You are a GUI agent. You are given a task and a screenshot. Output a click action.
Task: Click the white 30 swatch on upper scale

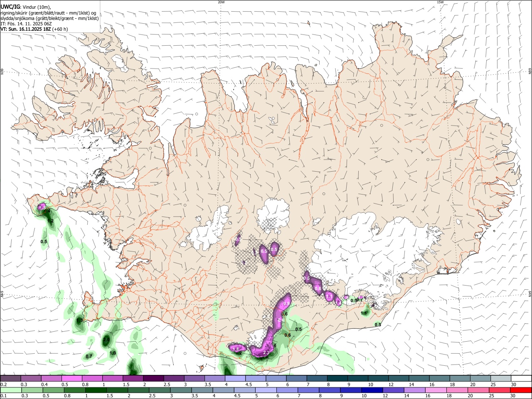(x=521, y=378)
